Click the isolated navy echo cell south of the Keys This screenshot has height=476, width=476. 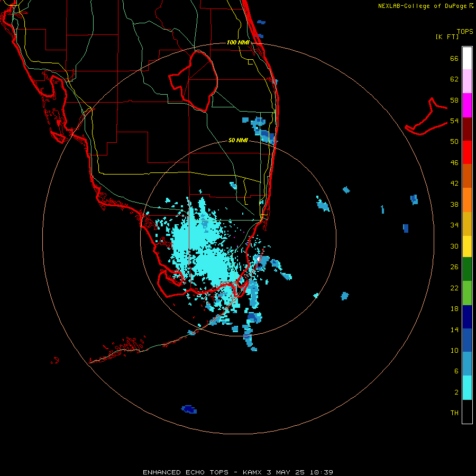point(189,409)
